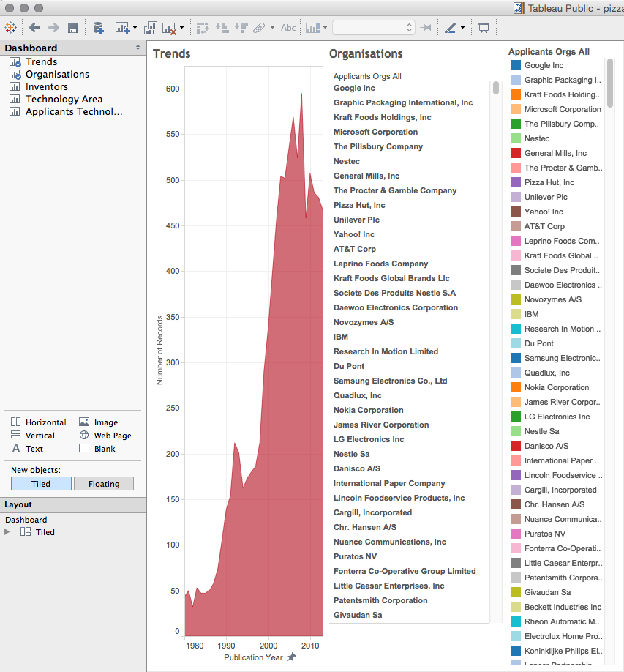This screenshot has height=672, width=624.
Task: Select Givaudan Sa in Organisations list
Action: tap(358, 615)
